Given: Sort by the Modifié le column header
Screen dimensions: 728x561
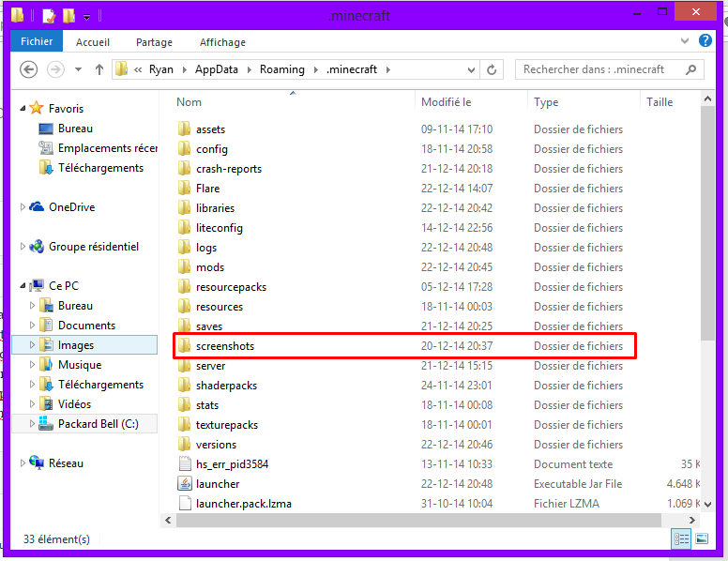Looking at the screenshot, I should [x=447, y=102].
